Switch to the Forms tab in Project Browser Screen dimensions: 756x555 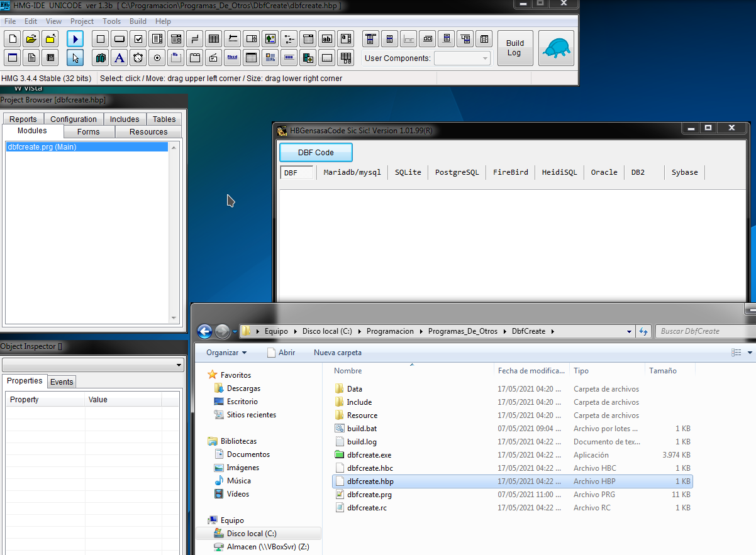88,131
